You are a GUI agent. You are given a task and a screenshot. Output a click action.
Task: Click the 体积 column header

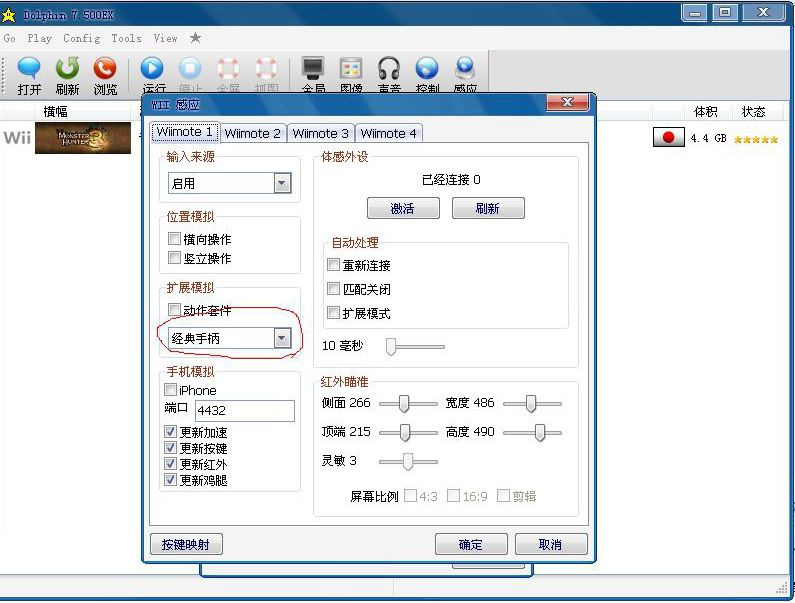[705, 111]
